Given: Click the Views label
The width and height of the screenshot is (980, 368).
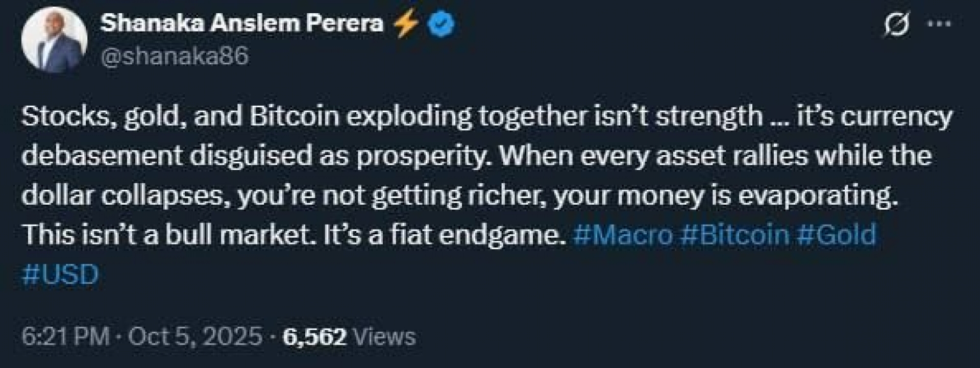Looking at the screenshot, I should [384, 337].
